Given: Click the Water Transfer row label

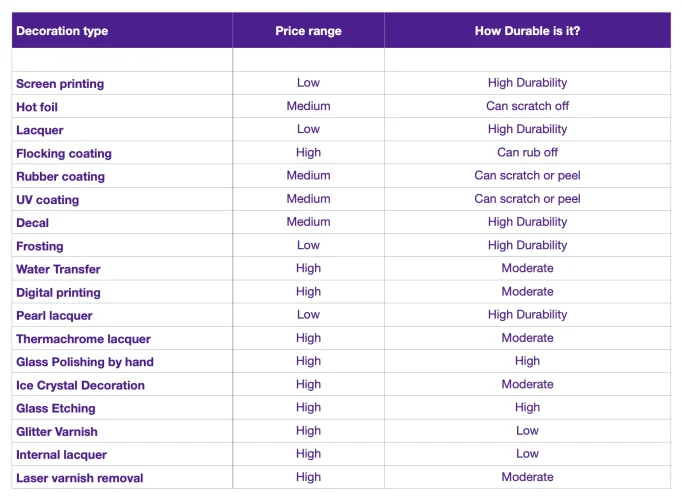Looking at the screenshot, I should tap(58, 269).
